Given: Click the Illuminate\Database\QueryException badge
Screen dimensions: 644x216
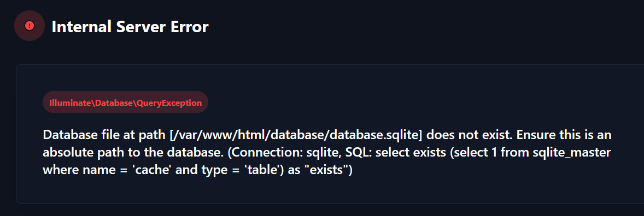Looking at the screenshot, I should tap(125, 102).
